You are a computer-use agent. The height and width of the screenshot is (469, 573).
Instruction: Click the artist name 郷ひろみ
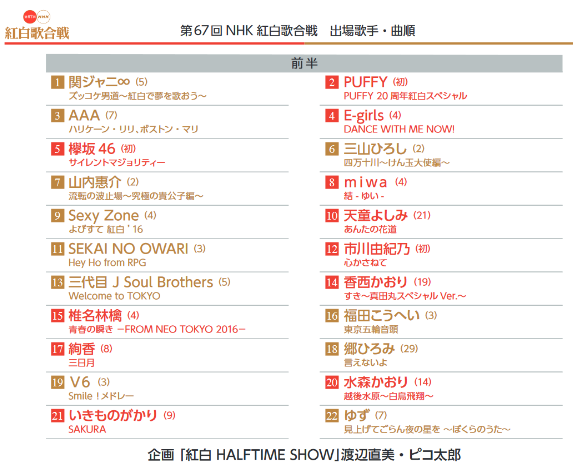369,349
